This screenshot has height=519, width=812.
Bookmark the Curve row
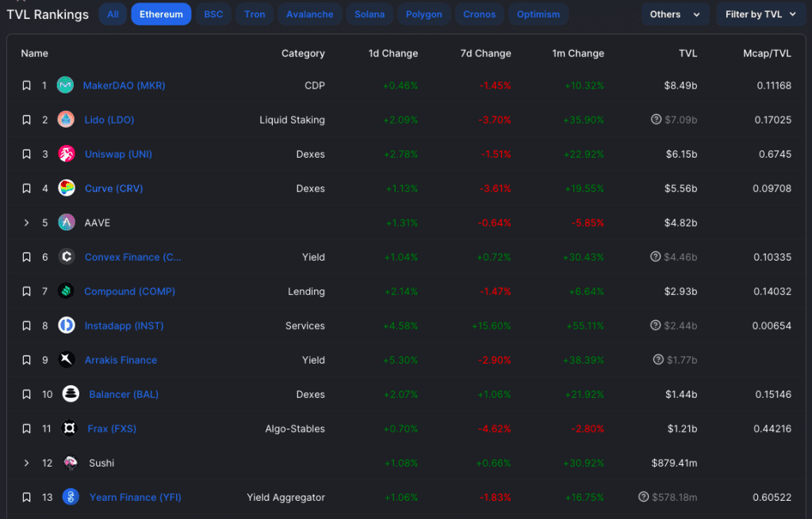26,189
